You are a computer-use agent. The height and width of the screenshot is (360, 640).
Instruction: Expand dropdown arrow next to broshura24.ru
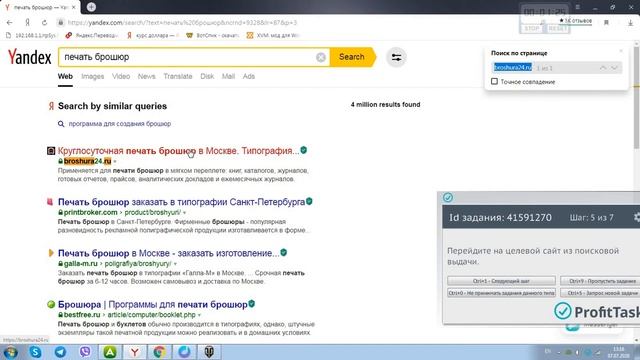(x=115, y=162)
